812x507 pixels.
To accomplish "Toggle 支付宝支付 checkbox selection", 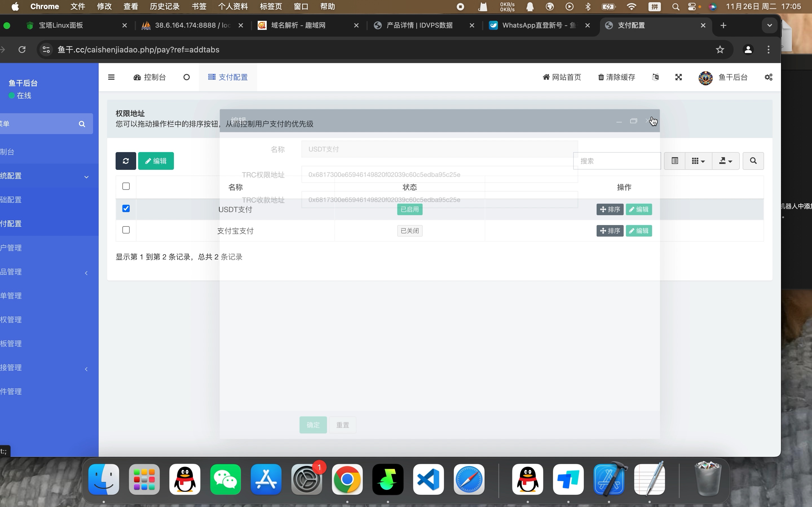I will point(126,230).
